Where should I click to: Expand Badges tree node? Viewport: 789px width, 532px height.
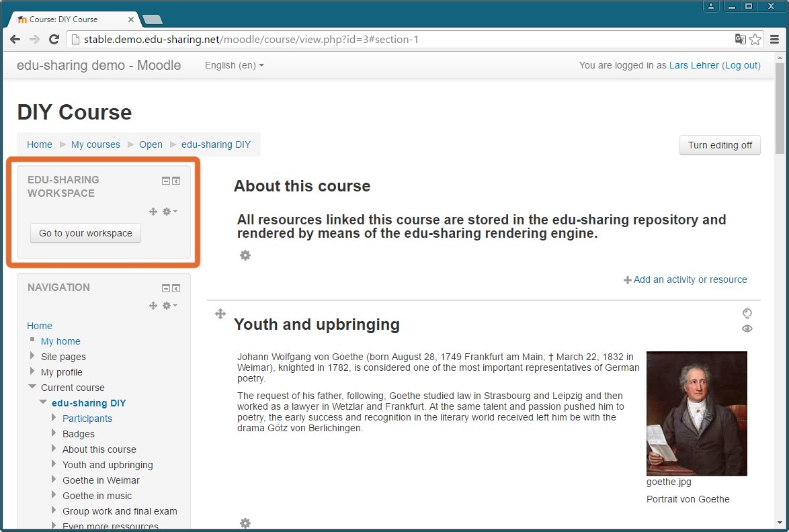[54, 433]
